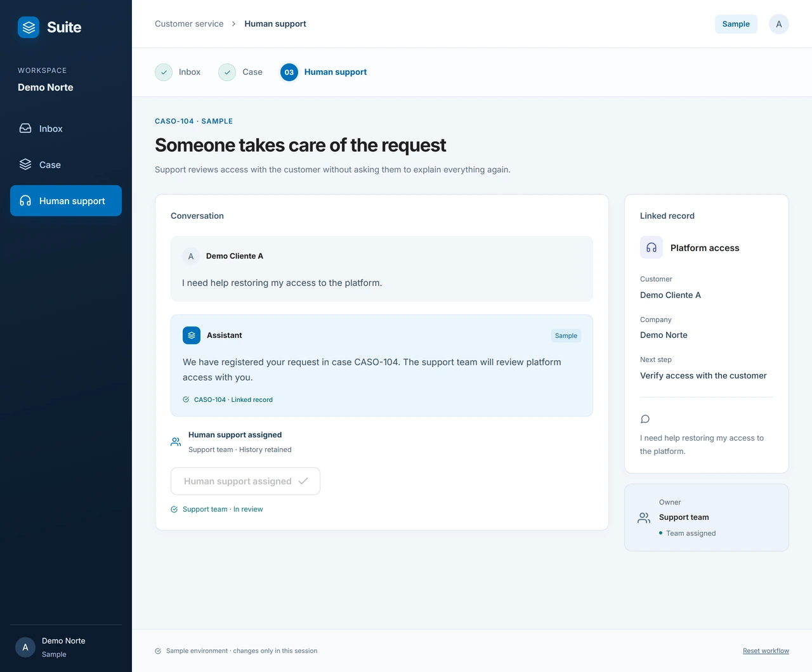812x672 pixels.
Task: Click company value Demo Norte
Action: [664, 335]
